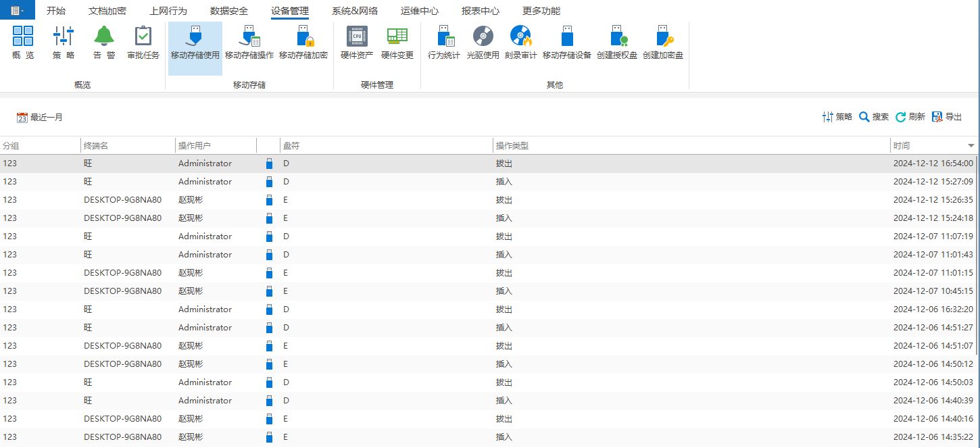Click the 导出 export button
The width and height of the screenshot is (980, 448).
tap(947, 117)
